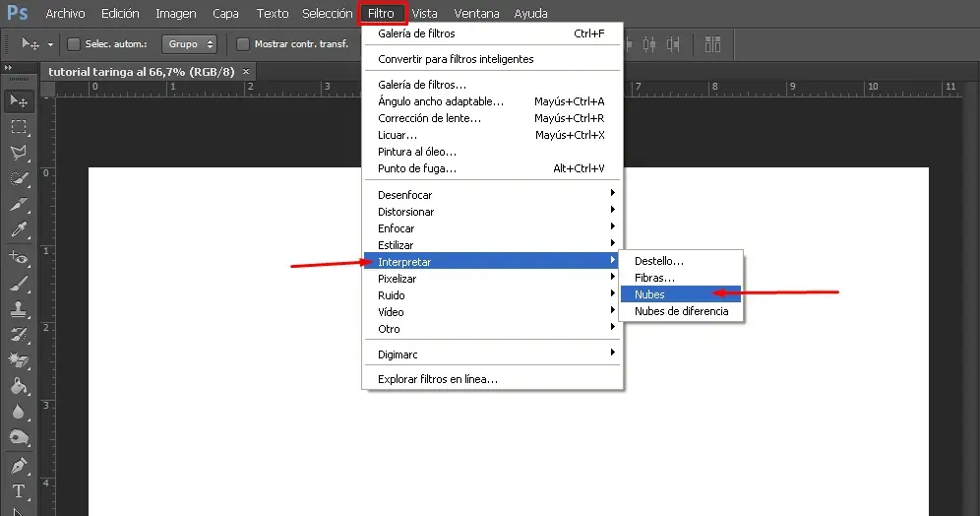Choose Licuar… filter

click(493, 135)
